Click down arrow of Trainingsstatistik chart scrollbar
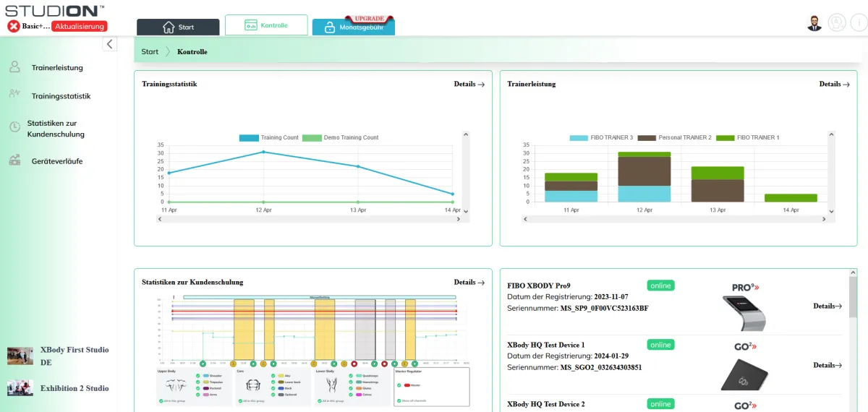The width and height of the screenshot is (868, 412). coord(466,211)
